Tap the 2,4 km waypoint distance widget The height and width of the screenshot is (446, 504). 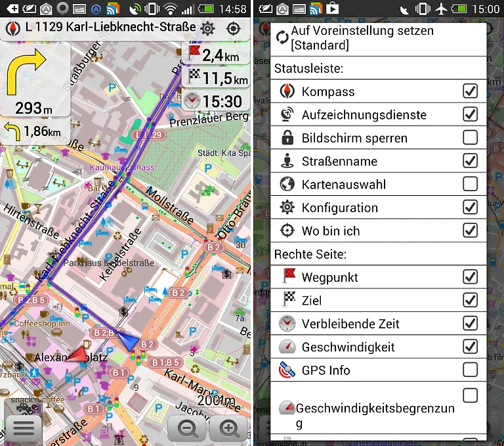click(x=217, y=55)
